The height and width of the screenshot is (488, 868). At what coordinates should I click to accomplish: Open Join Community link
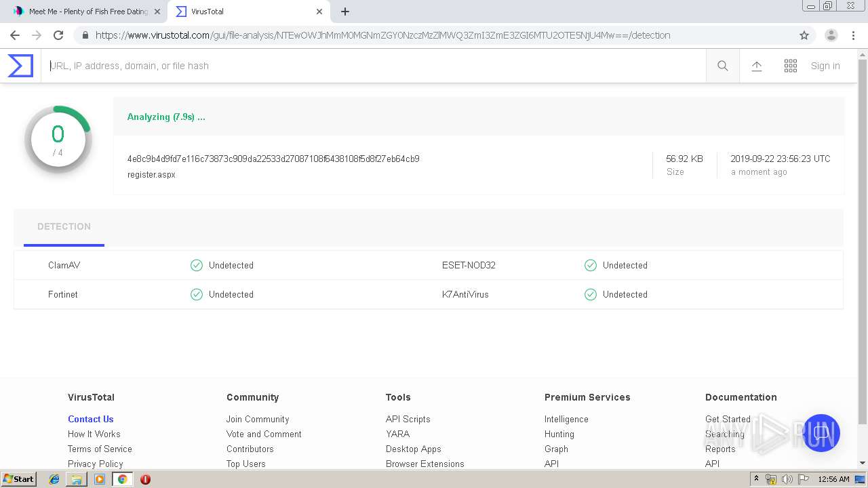click(x=258, y=419)
